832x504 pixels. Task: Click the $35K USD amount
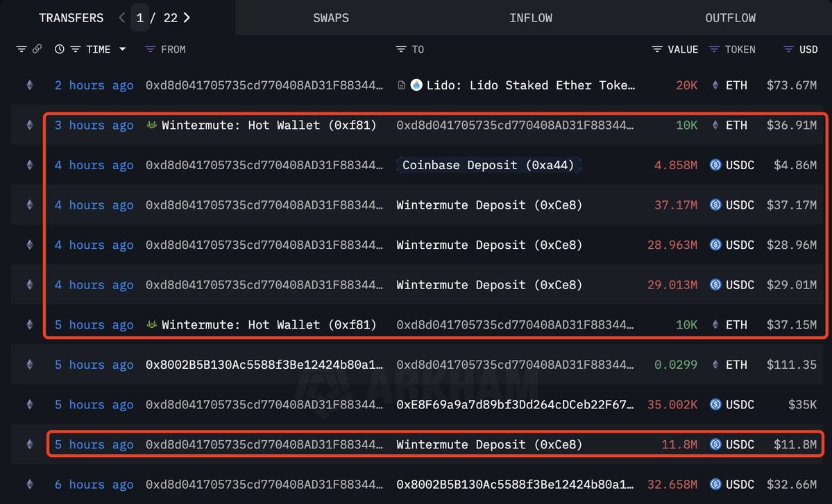pos(802,404)
